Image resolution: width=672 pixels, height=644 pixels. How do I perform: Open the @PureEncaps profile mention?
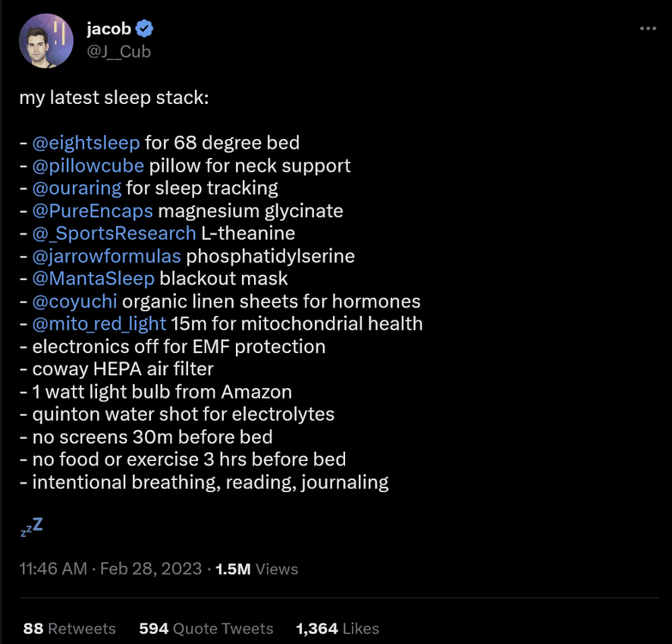point(93,210)
